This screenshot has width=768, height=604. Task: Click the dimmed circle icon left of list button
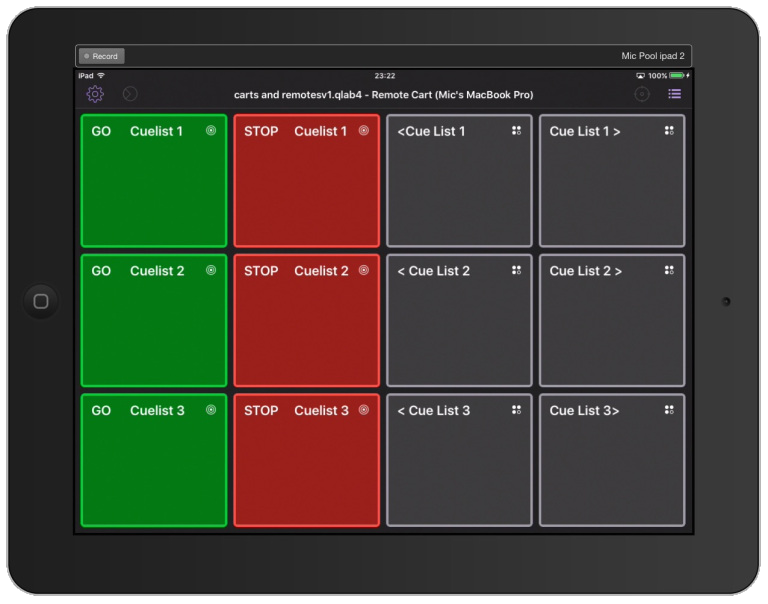click(642, 94)
